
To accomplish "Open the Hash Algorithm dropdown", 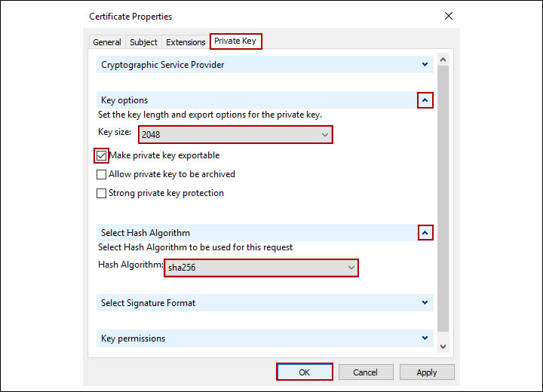I will point(260,268).
